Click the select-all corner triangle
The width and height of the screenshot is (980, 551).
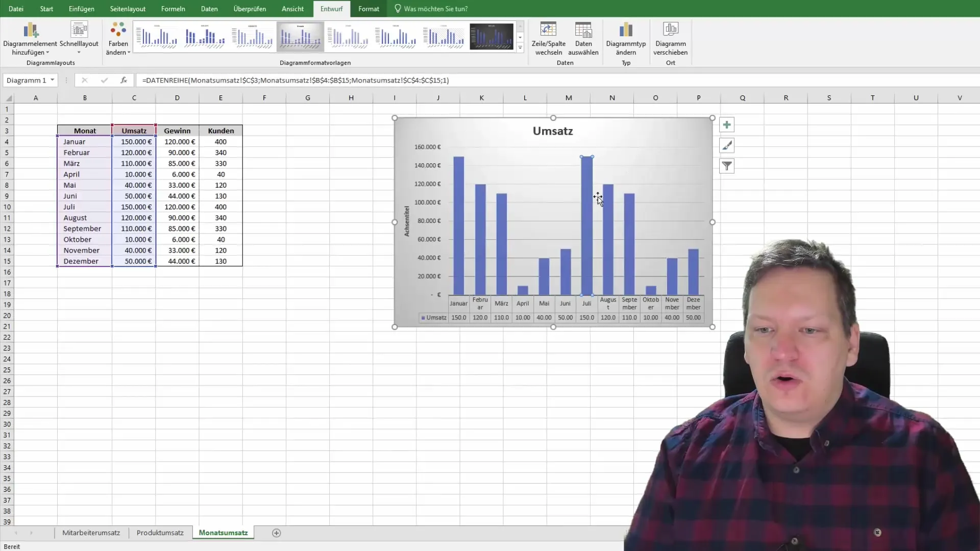[9, 98]
